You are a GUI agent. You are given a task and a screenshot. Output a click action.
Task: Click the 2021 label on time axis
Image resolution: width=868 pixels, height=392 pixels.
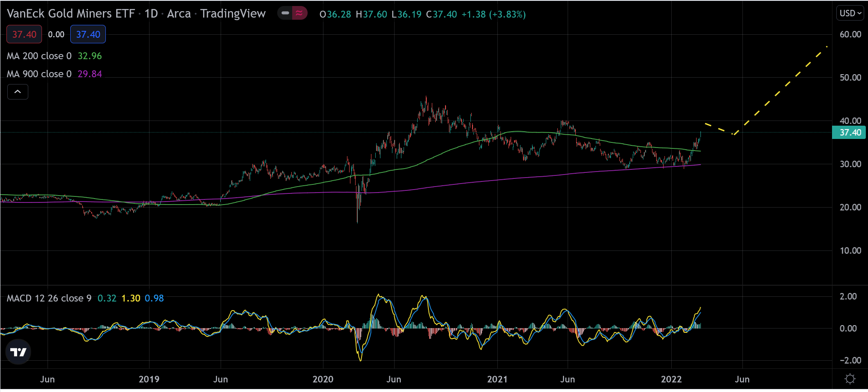tap(497, 379)
